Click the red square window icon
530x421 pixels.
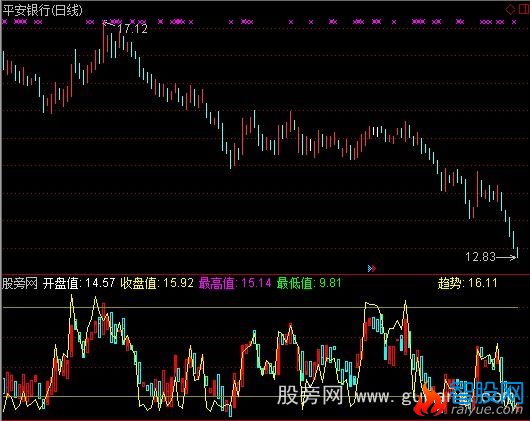[x=524, y=9]
